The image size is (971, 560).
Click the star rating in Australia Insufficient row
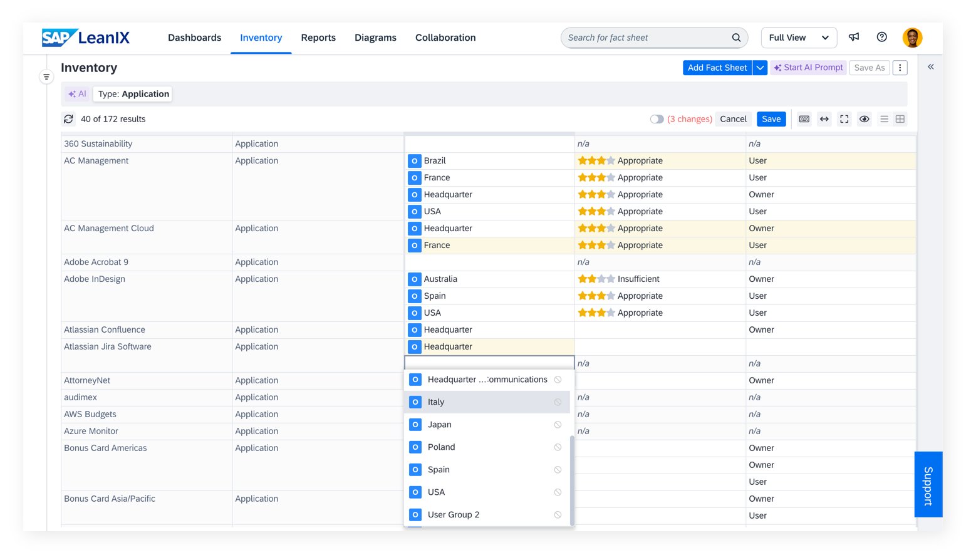pyautogui.click(x=596, y=279)
